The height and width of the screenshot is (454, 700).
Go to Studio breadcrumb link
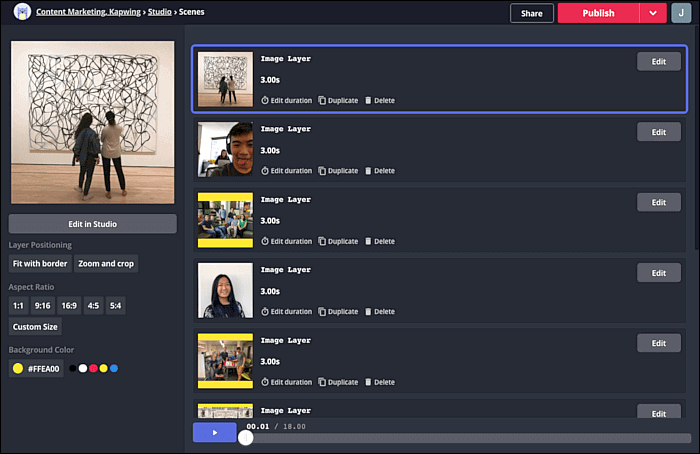point(160,12)
